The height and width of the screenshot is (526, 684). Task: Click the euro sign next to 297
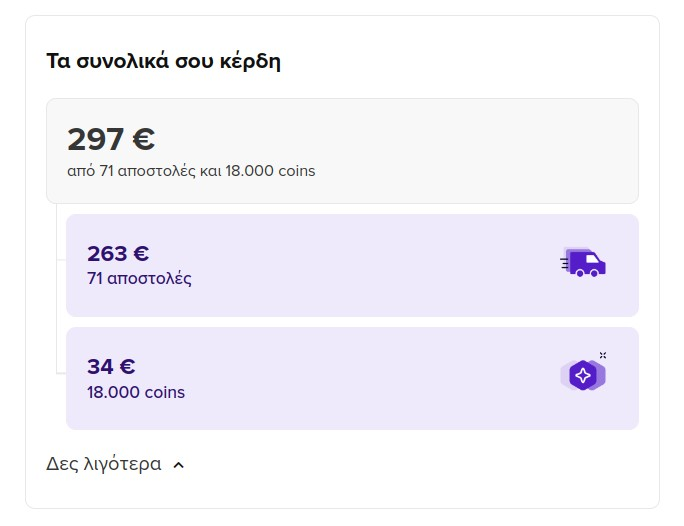pos(143,139)
